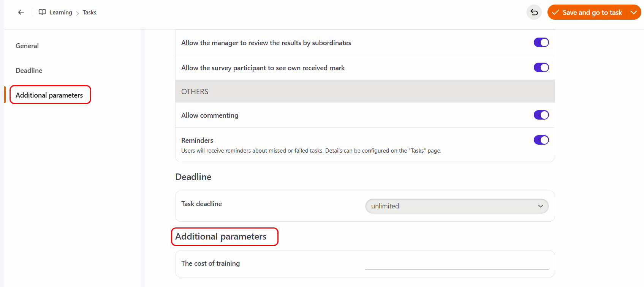The width and height of the screenshot is (644, 287).
Task: Click the checkmark icon on Save button
Action: pos(555,12)
